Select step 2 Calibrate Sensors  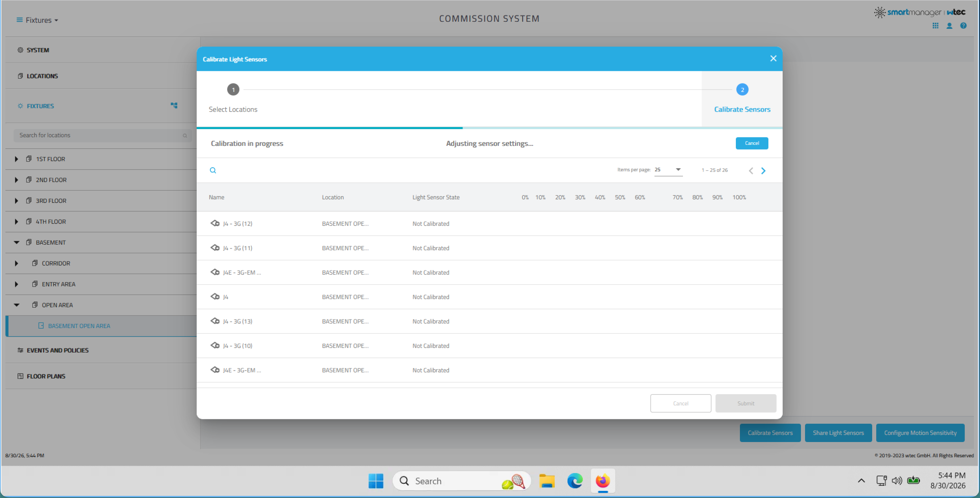click(742, 98)
